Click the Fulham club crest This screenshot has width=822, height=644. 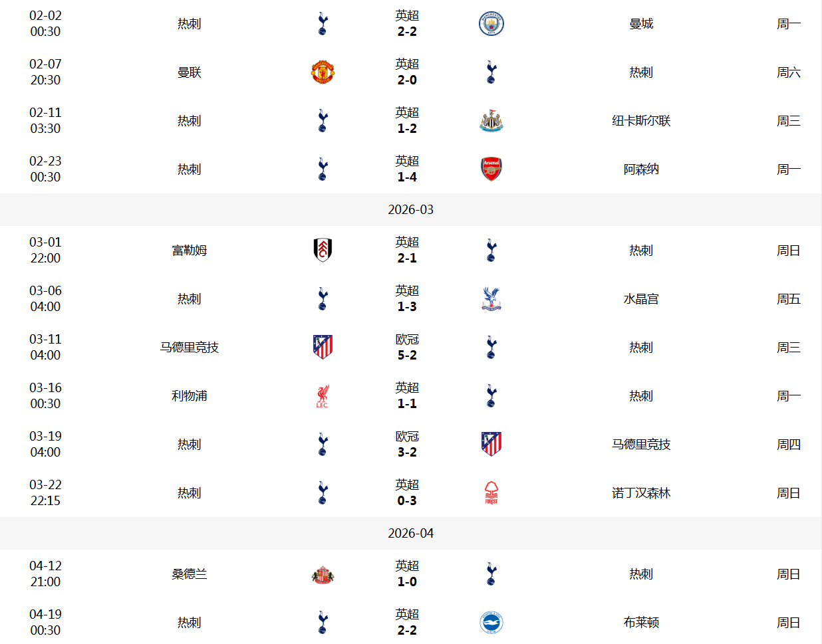pyautogui.click(x=323, y=251)
